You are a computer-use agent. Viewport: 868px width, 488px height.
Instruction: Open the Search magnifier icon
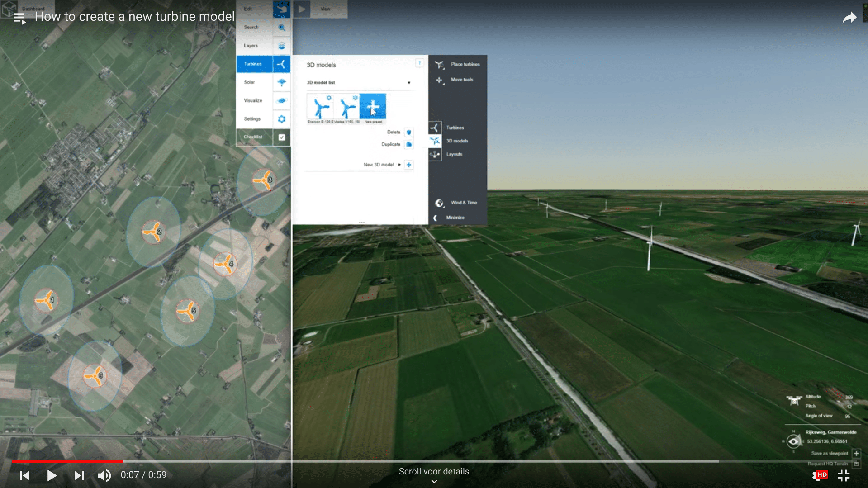point(281,28)
